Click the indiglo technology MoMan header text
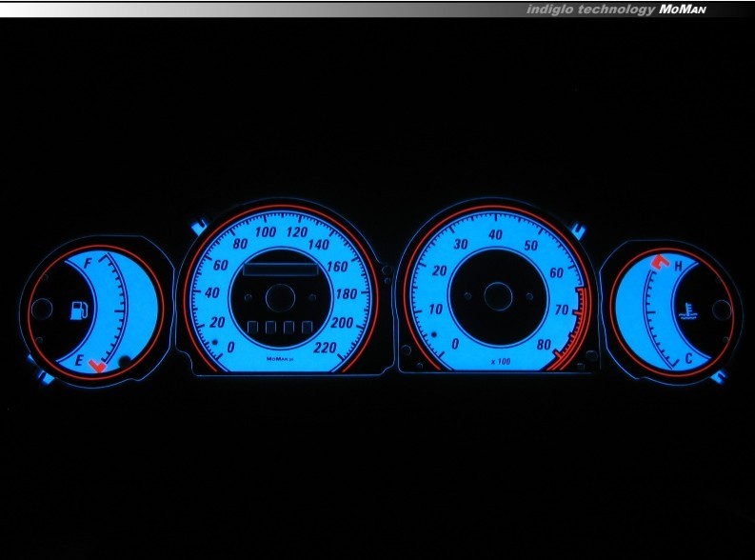The width and height of the screenshot is (755, 560). click(x=616, y=10)
